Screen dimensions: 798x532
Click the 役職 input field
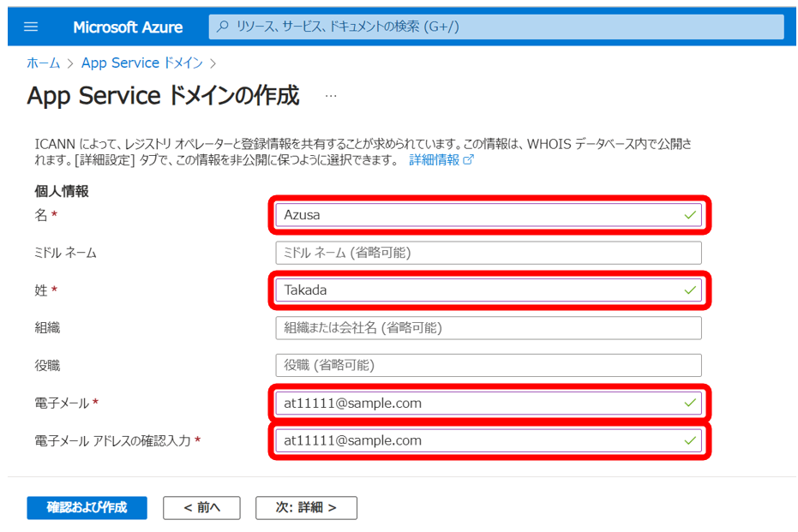488,366
